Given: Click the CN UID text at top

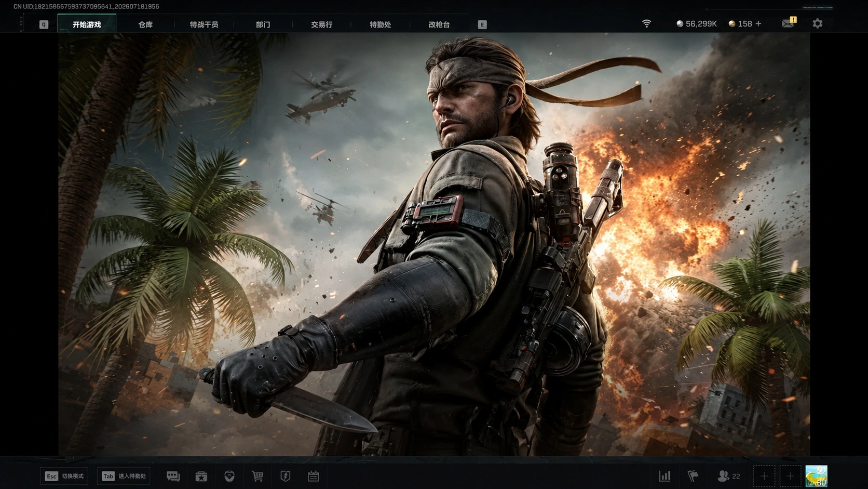Looking at the screenshot, I should (86, 7).
